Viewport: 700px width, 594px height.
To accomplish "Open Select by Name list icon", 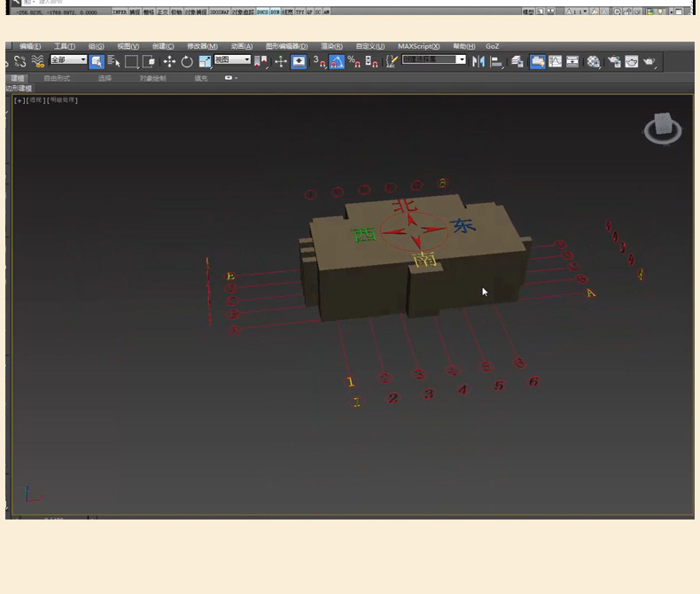I will pyautogui.click(x=113, y=62).
